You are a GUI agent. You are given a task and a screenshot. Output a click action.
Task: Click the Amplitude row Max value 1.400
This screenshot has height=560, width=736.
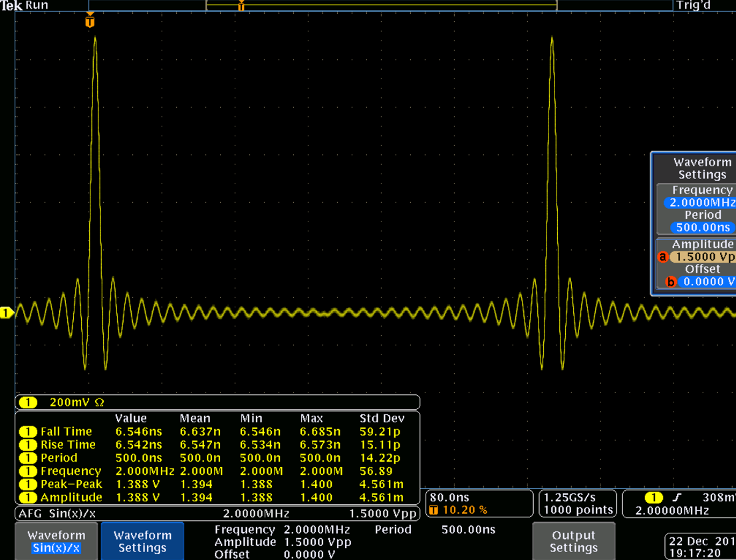pos(316,497)
